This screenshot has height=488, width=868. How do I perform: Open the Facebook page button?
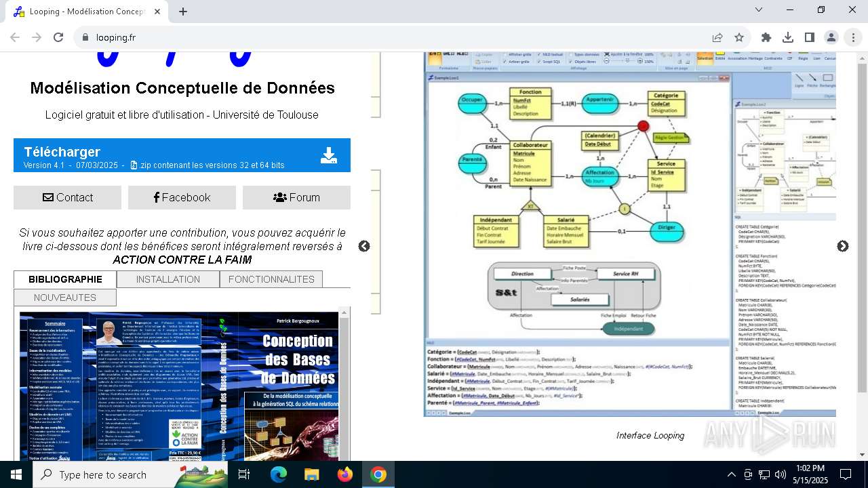click(182, 197)
